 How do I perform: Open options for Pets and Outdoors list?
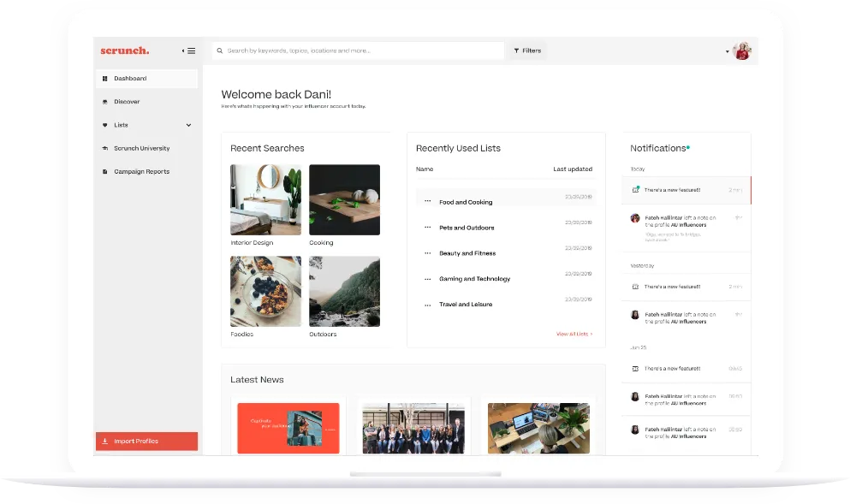pos(428,227)
